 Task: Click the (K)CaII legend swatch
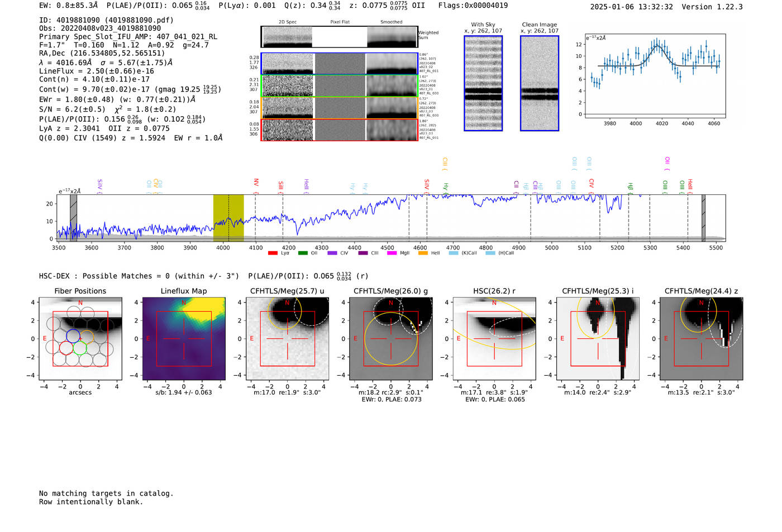[454, 253]
